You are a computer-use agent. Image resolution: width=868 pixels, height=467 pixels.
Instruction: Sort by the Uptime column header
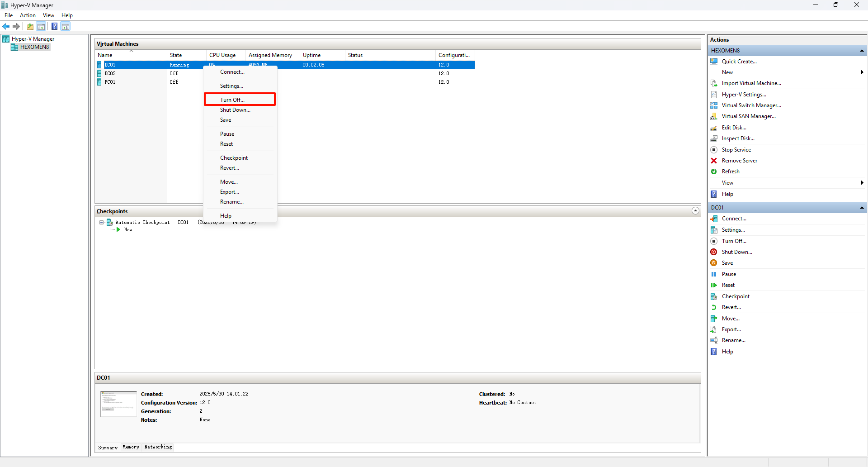pos(322,55)
